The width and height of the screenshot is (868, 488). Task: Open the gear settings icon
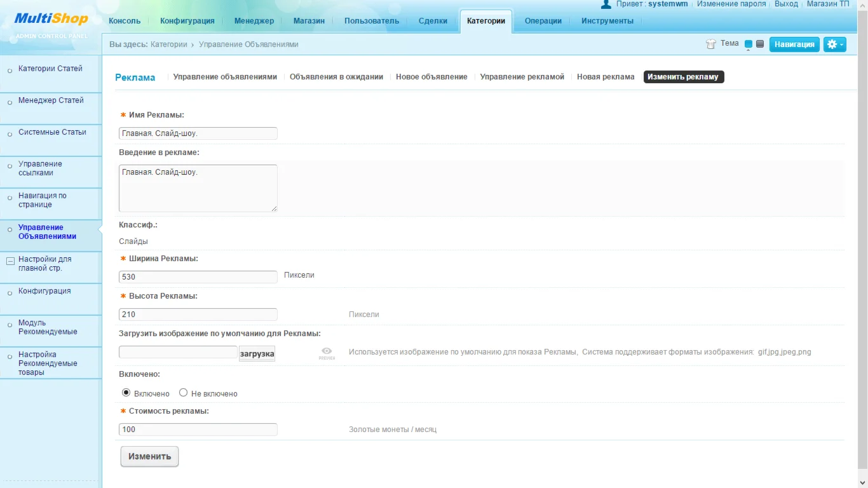[831, 44]
